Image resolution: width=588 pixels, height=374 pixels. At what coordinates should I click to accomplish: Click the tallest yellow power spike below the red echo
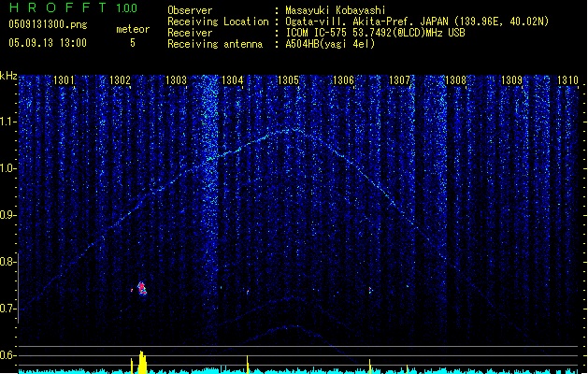coord(142,362)
